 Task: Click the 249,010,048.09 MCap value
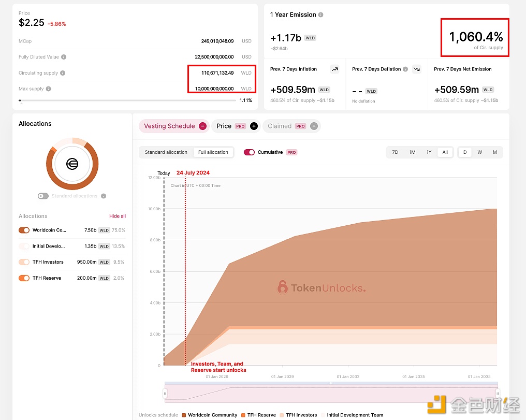coord(217,41)
